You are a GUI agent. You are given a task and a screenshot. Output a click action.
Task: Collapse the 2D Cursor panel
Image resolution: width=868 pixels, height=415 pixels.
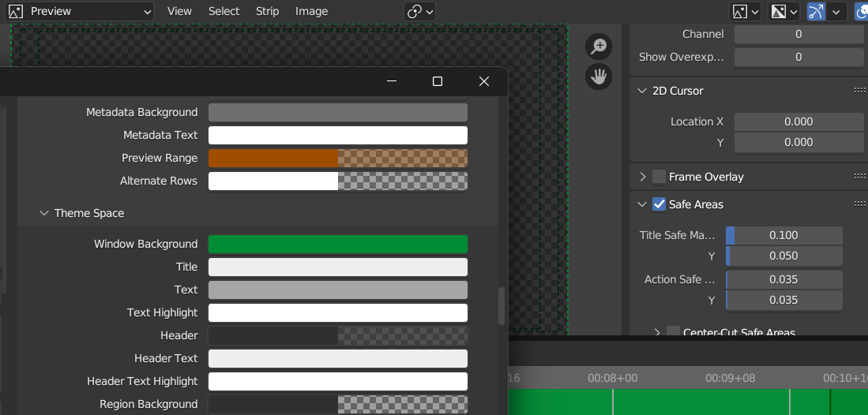point(642,91)
